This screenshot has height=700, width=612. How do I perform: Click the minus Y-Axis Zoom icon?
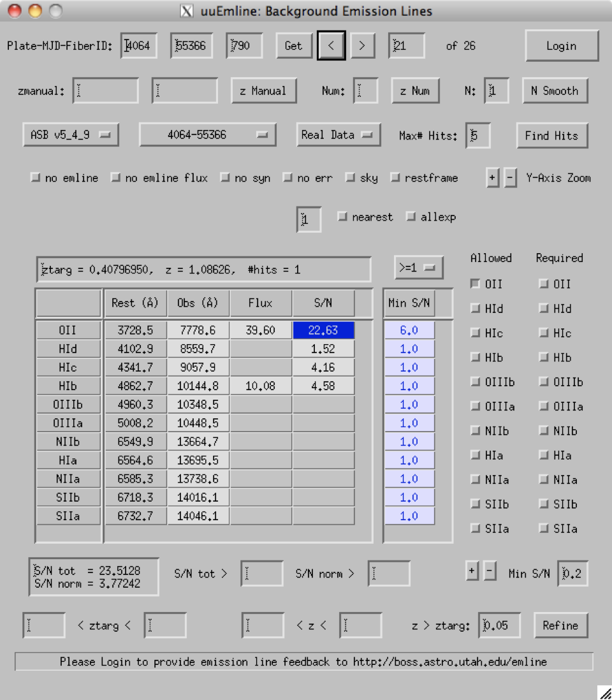coord(510,178)
